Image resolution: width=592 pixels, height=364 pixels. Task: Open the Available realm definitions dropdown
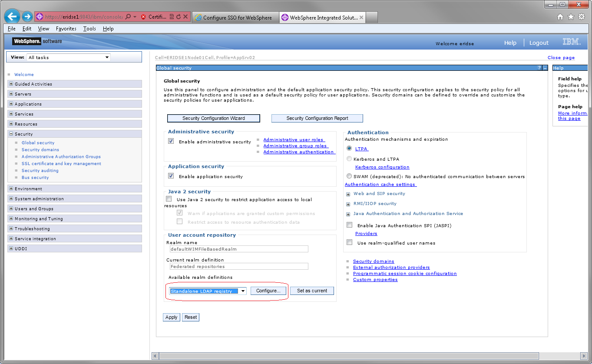coord(243,291)
